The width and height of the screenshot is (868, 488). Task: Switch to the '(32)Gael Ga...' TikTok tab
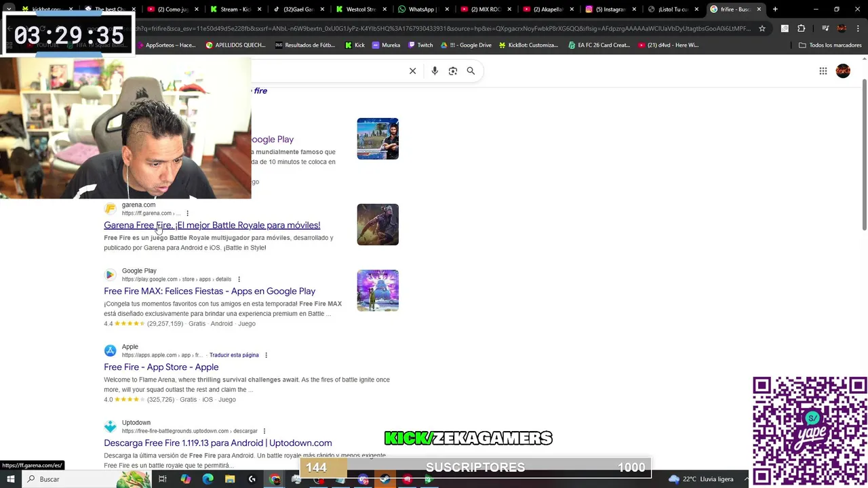297,9
